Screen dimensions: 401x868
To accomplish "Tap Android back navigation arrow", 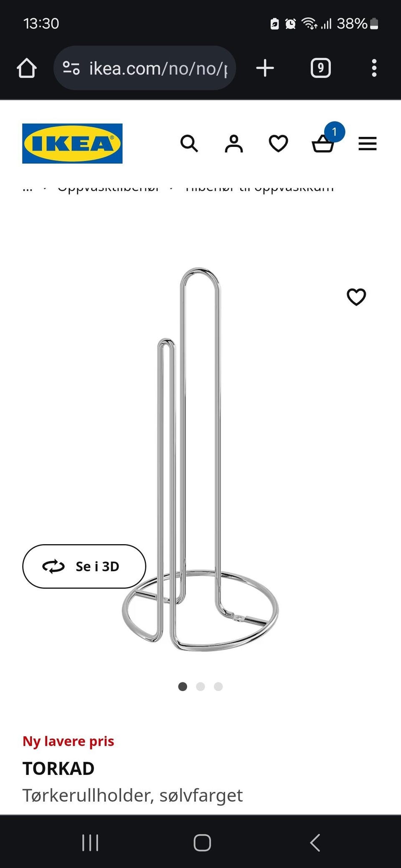I will point(315,843).
